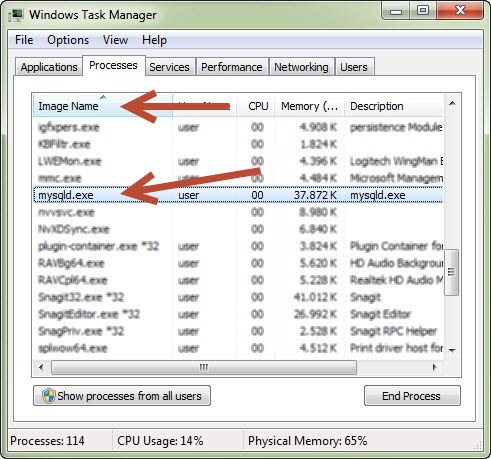Switch to the Services tab
Viewport: 491px width, 459px height.
[x=169, y=67]
